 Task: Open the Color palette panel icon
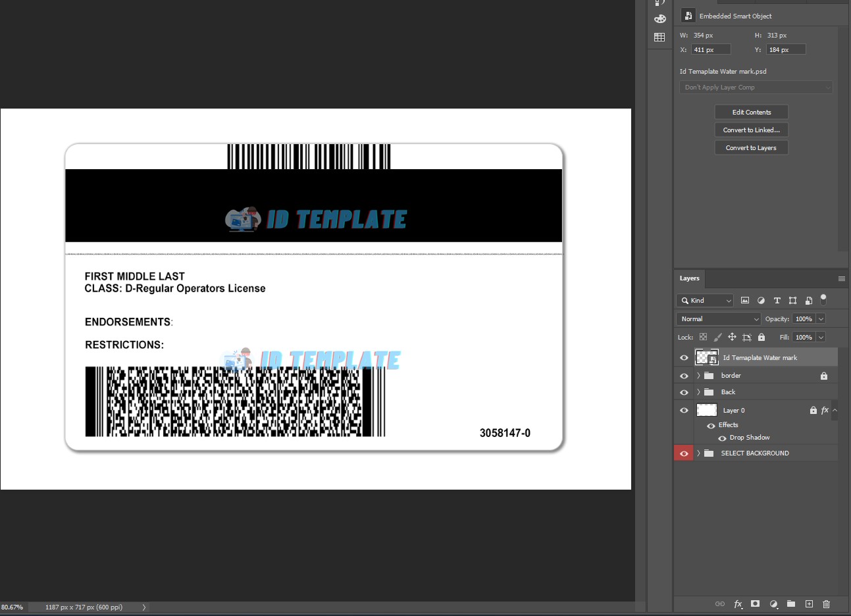point(659,19)
